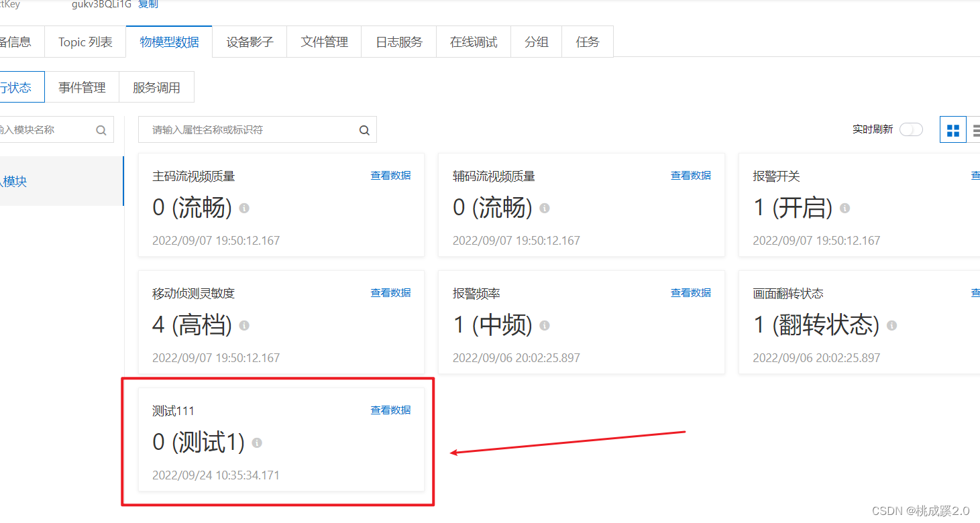Click the 0 (测试1) value text
This screenshot has width=980, height=523.
click(x=199, y=442)
